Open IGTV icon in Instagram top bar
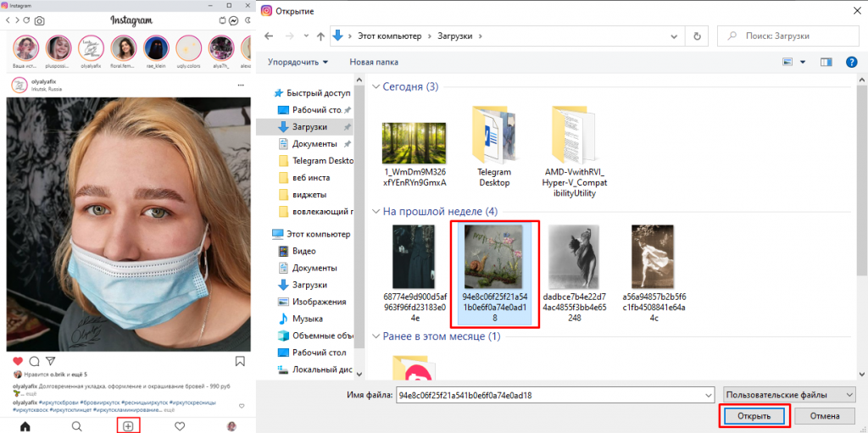868x433 pixels. [x=223, y=20]
